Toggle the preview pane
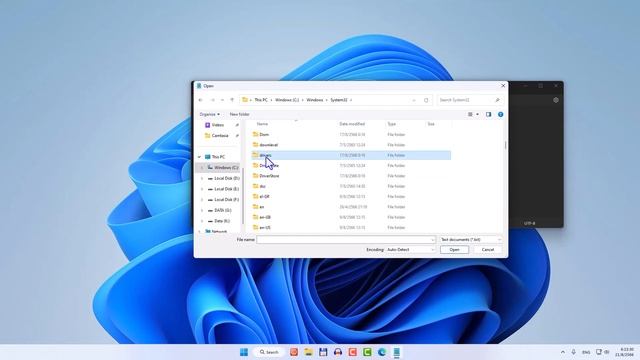The height and width of the screenshot is (360, 640). click(x=489, y=114)
